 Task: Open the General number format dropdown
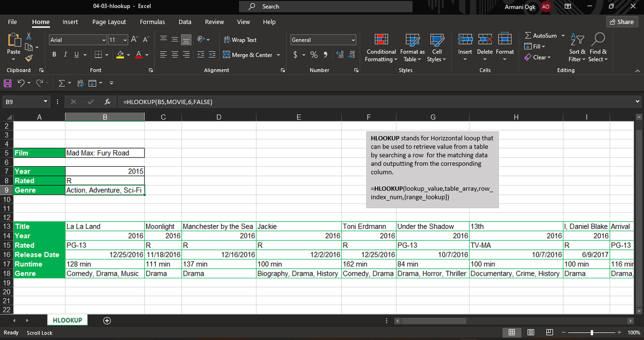pos(353,40)
